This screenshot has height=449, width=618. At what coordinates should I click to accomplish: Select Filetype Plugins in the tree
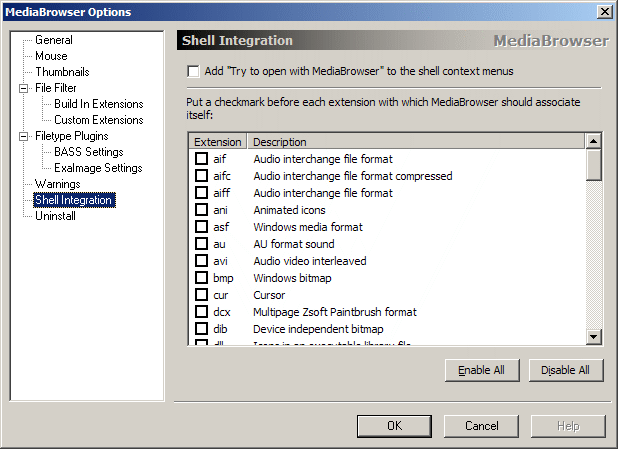pyautogui.click(x=71, y=136)
